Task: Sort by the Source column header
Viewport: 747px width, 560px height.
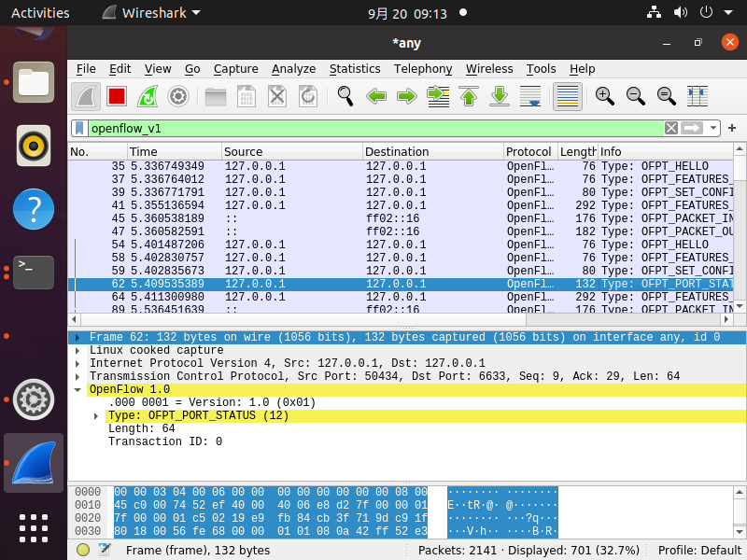Action: tap(292, 152)
